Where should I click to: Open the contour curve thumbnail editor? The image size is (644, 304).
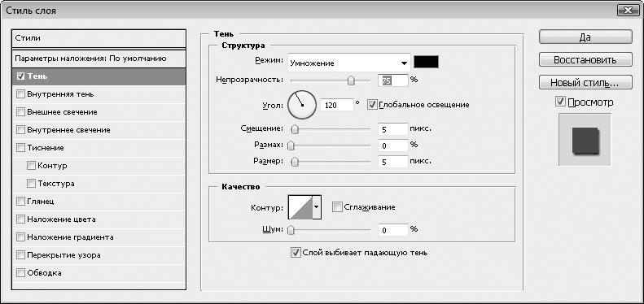coord(300,207)
